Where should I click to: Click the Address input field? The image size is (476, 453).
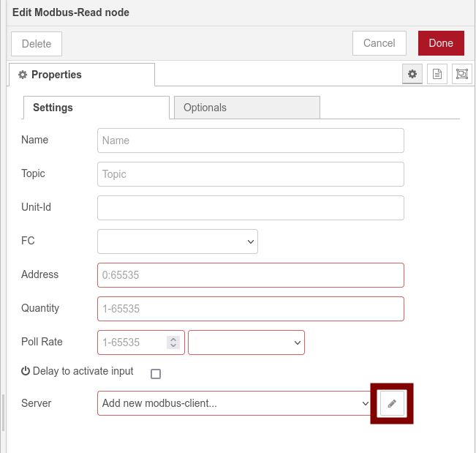[x=250, y=275]
